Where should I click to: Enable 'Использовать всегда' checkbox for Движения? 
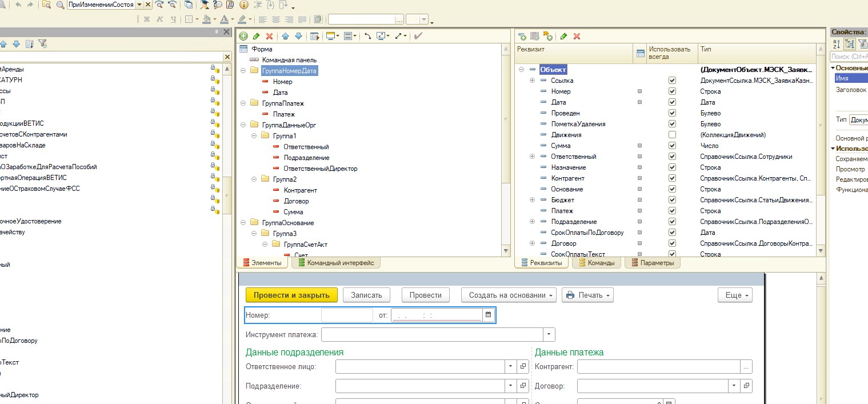pyautogui.click(x=672, y=135)
